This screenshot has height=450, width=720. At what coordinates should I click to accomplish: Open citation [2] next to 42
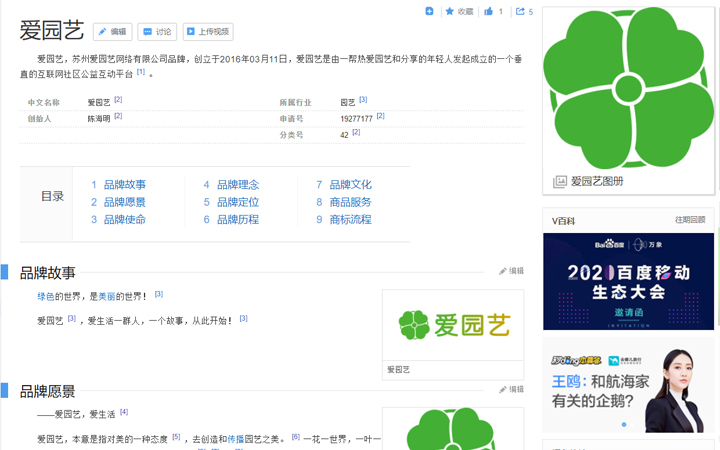point(356,132)
